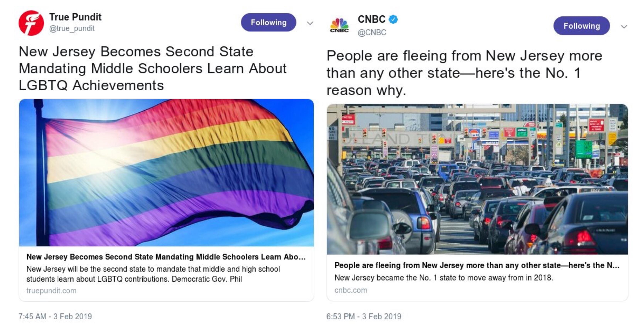Open the 7:45 AM tweet timestamp
This screenshot has height=335, width=644.
55,316
